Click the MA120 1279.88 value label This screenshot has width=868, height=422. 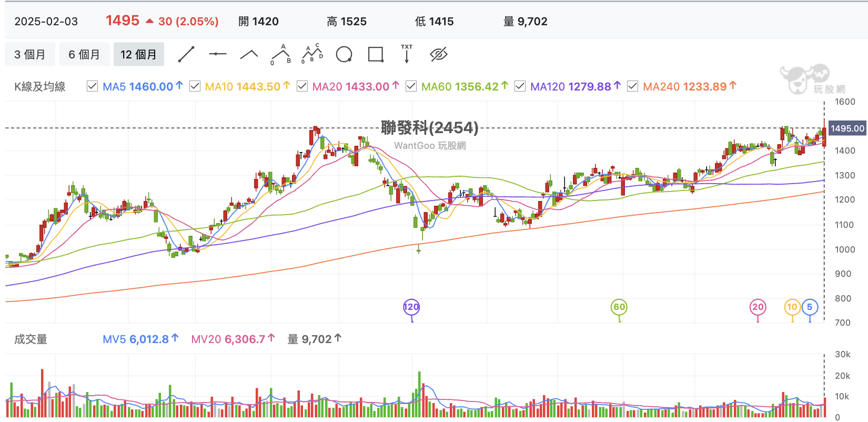pos(576,86)
